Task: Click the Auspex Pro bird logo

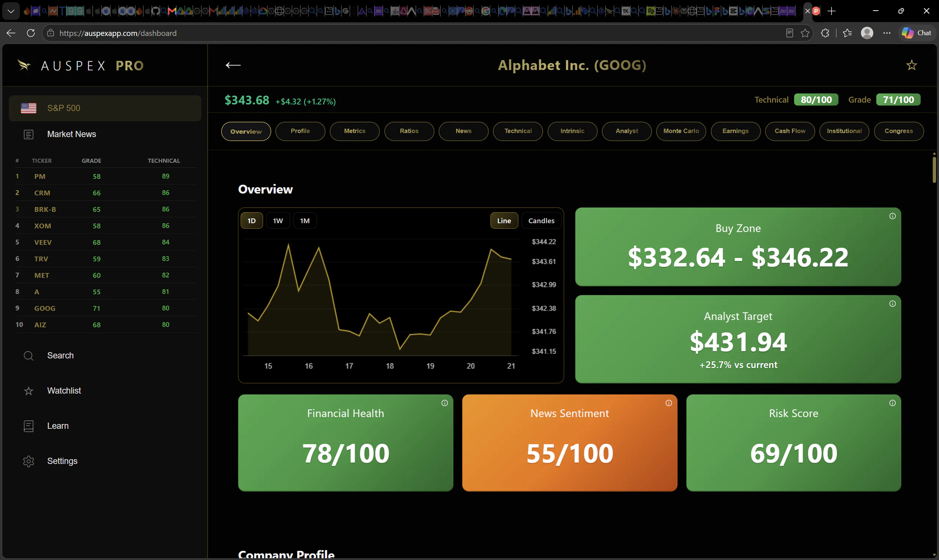Action: [x=24, y=65]
